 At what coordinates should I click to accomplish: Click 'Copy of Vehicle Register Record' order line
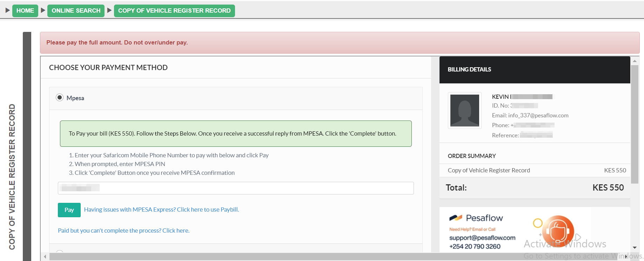click(x=489, y=170)
